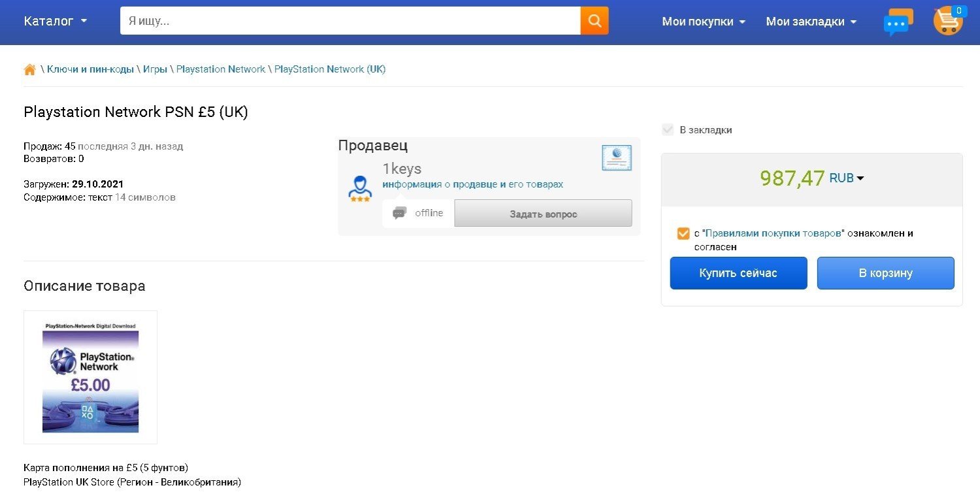
Task: Open the 'Мои покупки' dropdown
Action: pyautogui.click(x=704, y=22)
